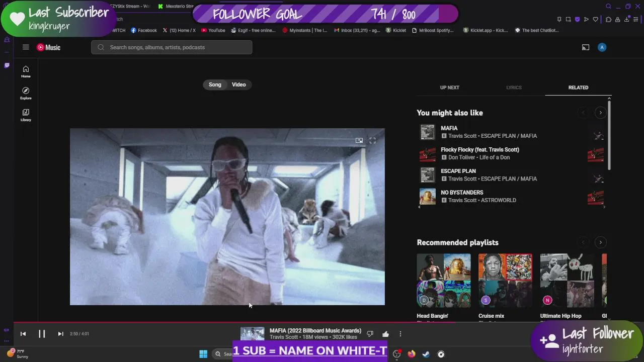644x362 pixels.
Task: Click the browser snapshot icon
Action: click(x=568, y=19)
